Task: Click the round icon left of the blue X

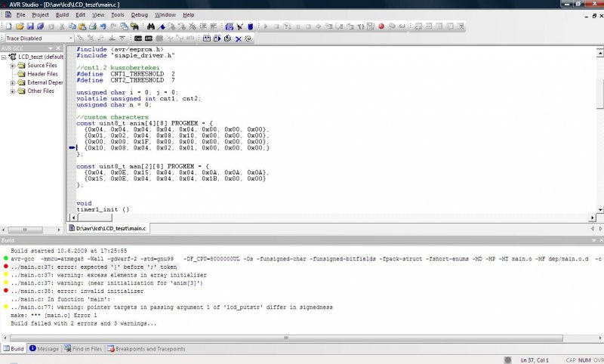Action: (228, 38)
